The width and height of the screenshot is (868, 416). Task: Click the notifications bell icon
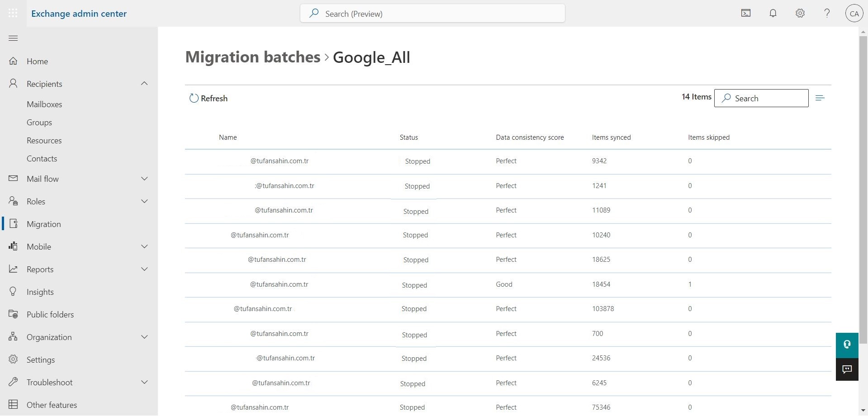(773, 14)
